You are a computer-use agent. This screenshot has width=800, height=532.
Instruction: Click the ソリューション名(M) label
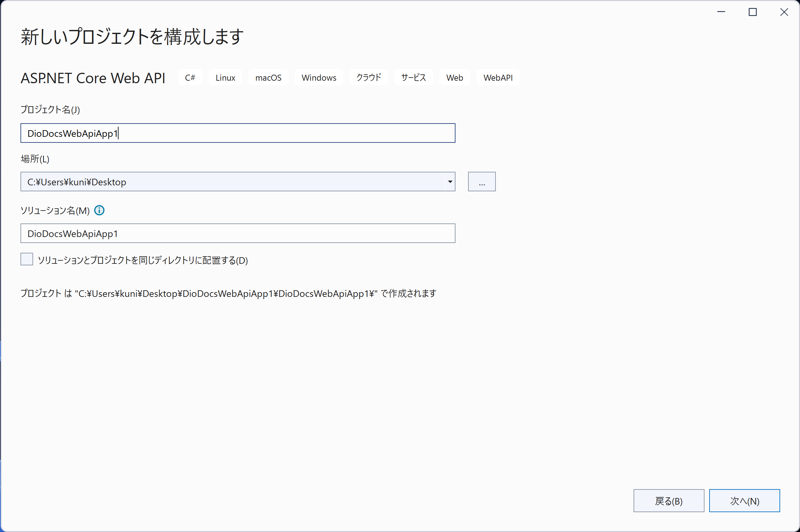(x=55, y=210)
